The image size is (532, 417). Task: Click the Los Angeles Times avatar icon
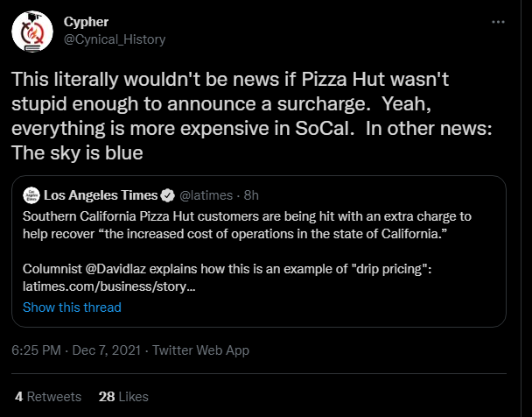pos(31,195)
